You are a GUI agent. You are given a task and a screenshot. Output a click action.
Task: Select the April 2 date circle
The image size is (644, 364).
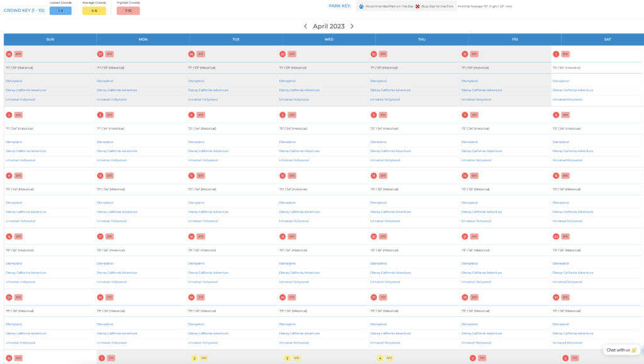point(9,115)
